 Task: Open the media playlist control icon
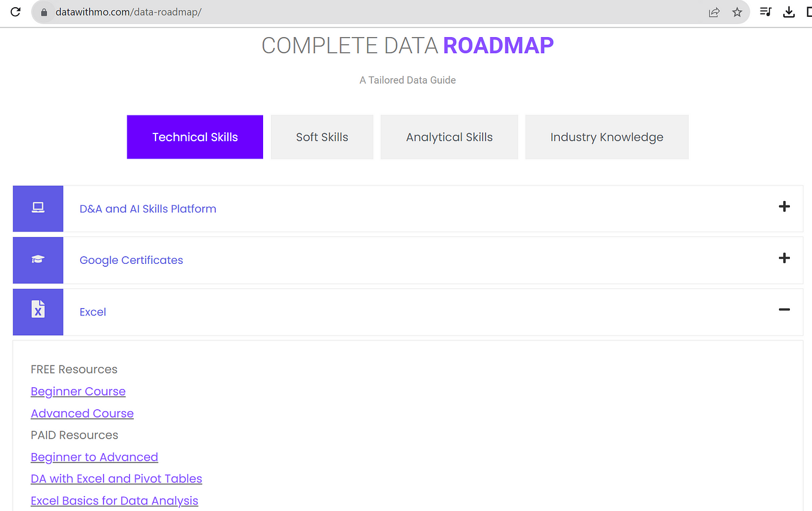(765, 12)
